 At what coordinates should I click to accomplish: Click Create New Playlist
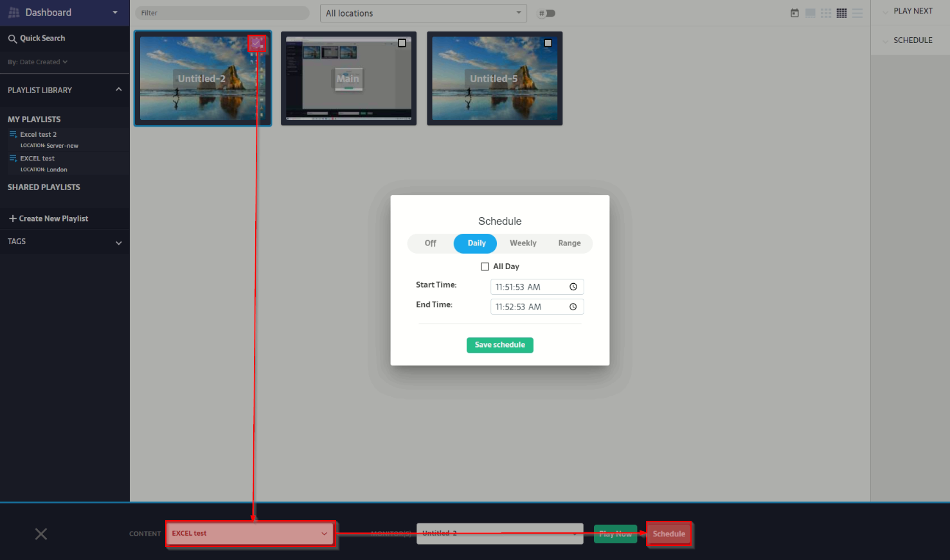pyautogui.click(x=48, y=218)
